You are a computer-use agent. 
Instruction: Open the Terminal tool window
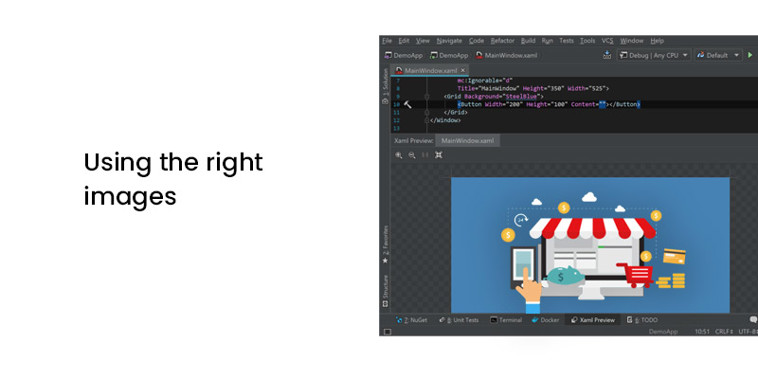[506, 320]
